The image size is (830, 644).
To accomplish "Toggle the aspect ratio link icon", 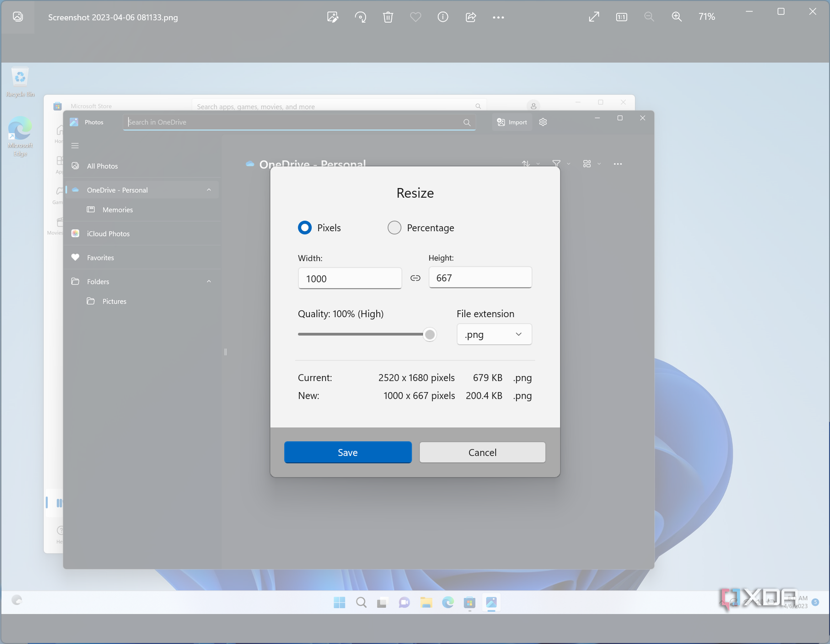I will [415, 278].
